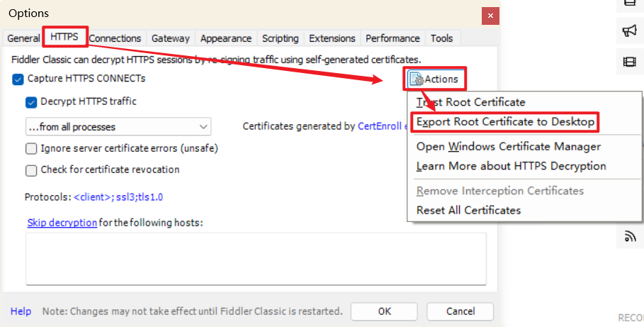Click the Skip decryption link
The image size is (644, 327).
coord(62,223)
